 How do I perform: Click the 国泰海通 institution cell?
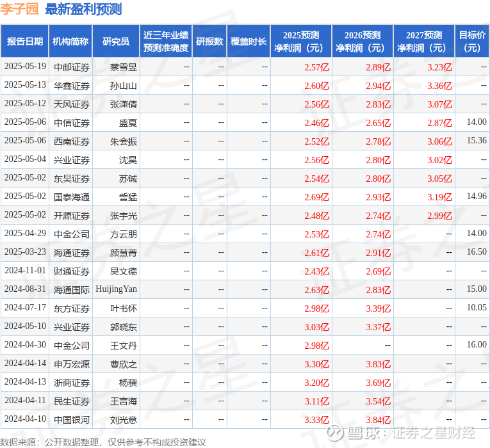pos(72,197)
